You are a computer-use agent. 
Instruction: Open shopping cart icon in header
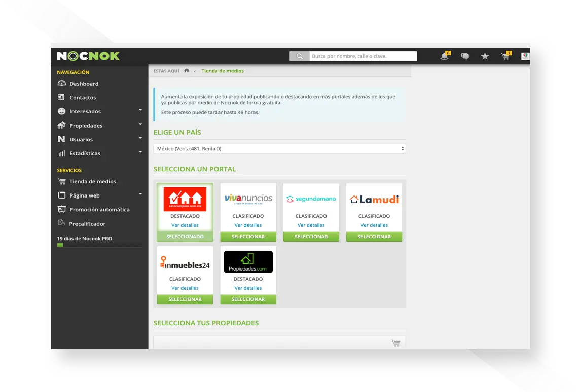(505, 56)
